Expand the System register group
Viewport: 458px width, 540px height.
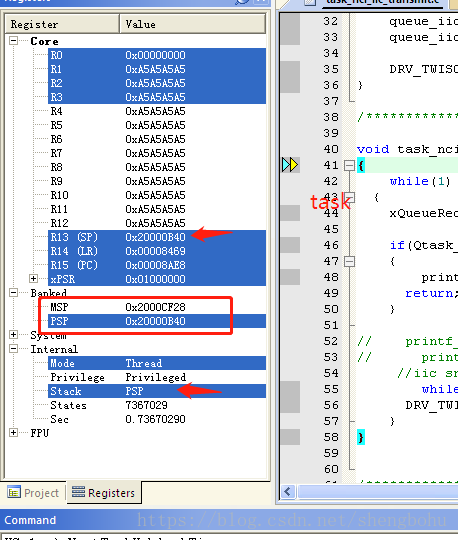pyautogui.click(x=13, y=334)
